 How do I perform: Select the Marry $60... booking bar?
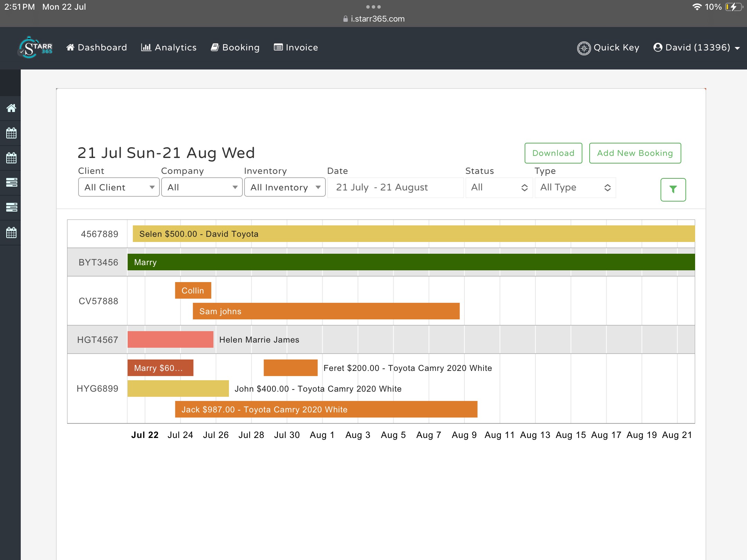(x=160, y=368)
